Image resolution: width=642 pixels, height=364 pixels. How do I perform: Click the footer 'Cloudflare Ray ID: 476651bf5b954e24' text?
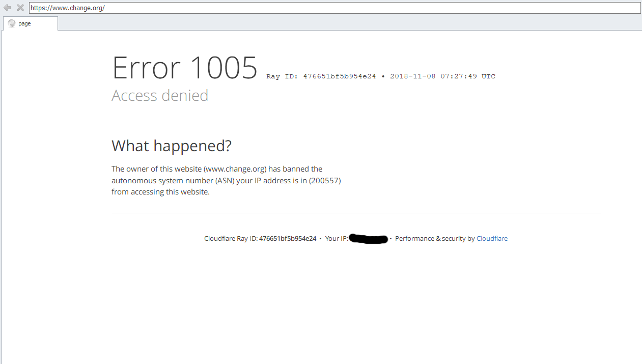coord(260,238)
